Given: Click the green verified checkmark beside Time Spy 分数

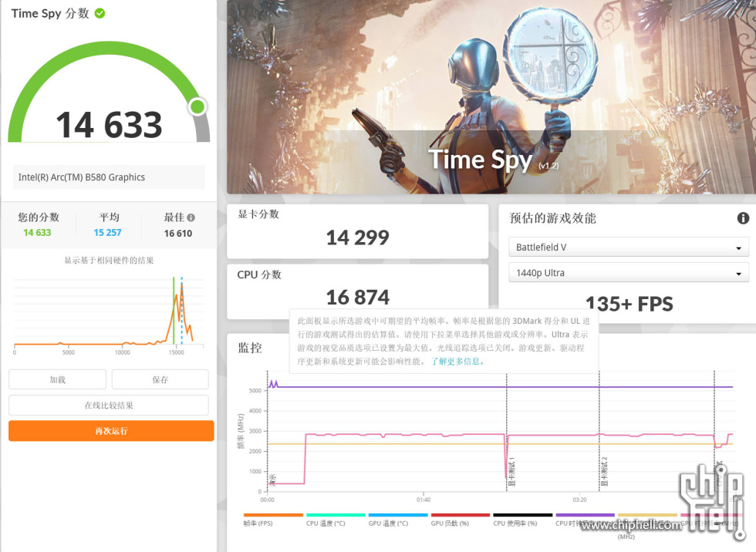Looking at the screenshot, I should point(100,13).
